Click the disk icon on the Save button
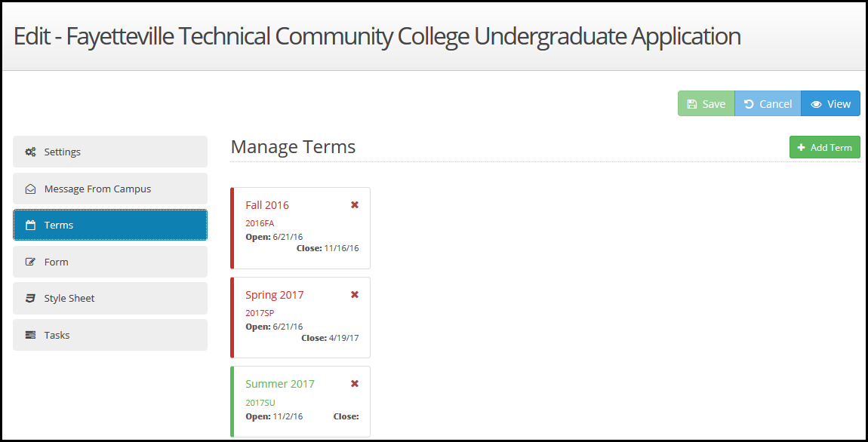 point(693,103)
